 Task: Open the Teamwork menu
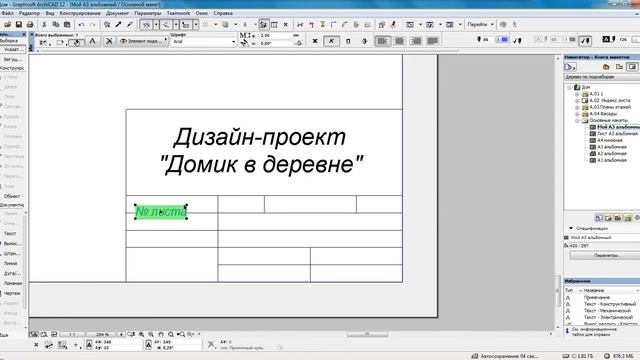click(x=178, y=13)
